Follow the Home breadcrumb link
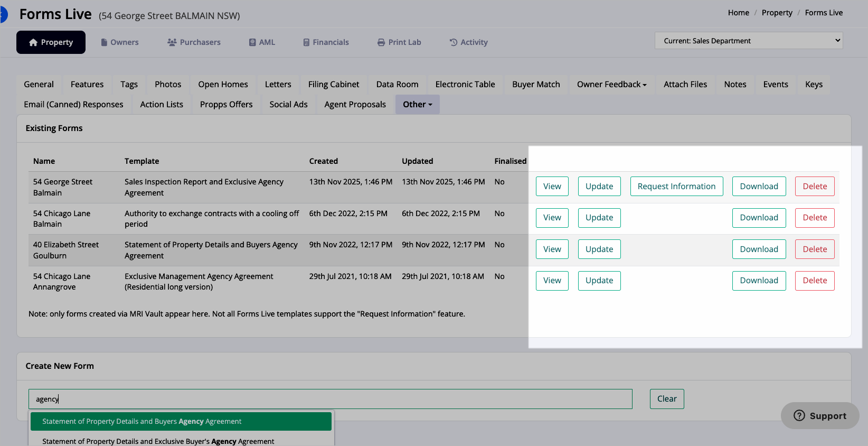Image resolution: width=868 pixels, height=446 pixels. (x=738, y=13)
